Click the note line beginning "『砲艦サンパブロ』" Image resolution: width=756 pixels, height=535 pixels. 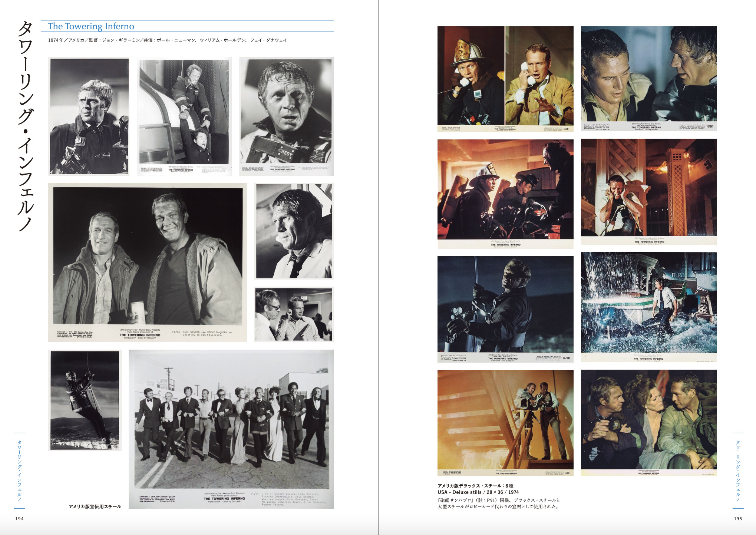click(x=499, y=500)
